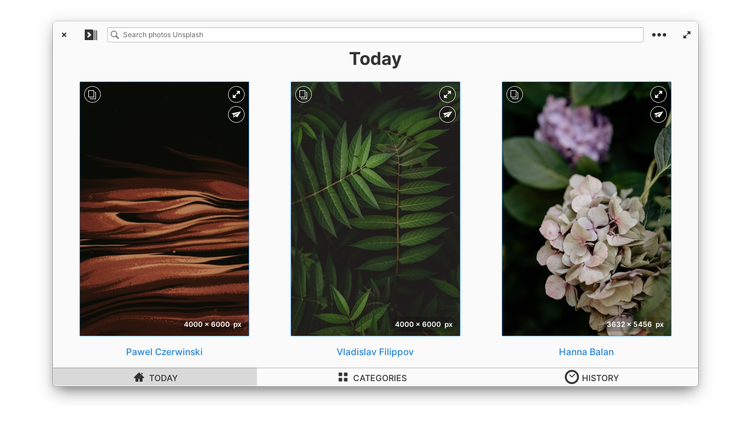Open Vladislav Filippov author link

[375, 352]
